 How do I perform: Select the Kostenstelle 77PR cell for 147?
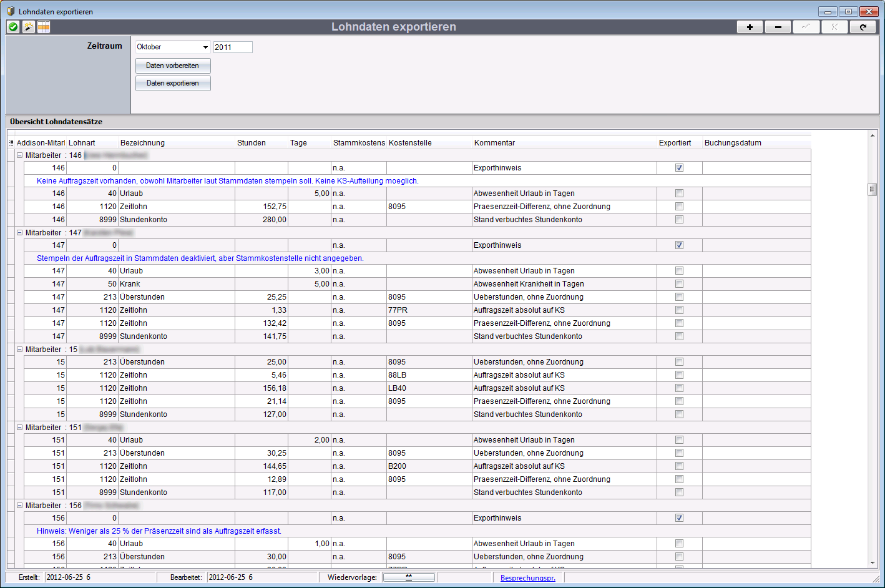[429, 310]
